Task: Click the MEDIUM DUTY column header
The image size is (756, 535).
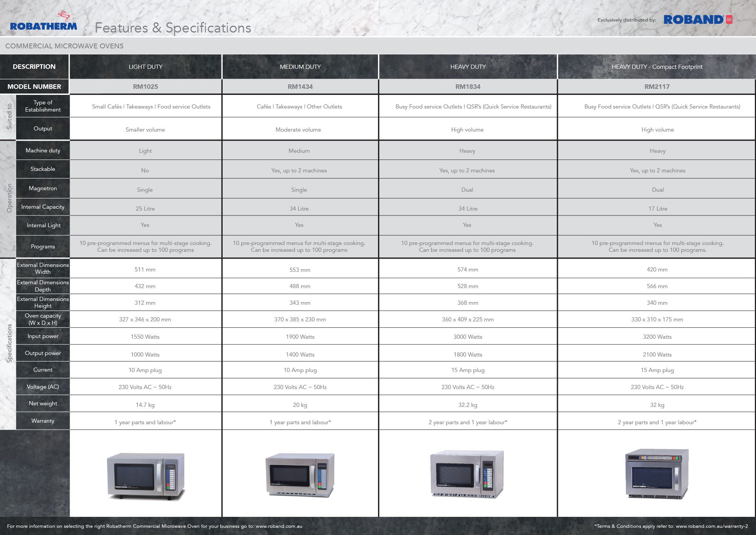Action: pyautogui.click(x=300, y=67)
